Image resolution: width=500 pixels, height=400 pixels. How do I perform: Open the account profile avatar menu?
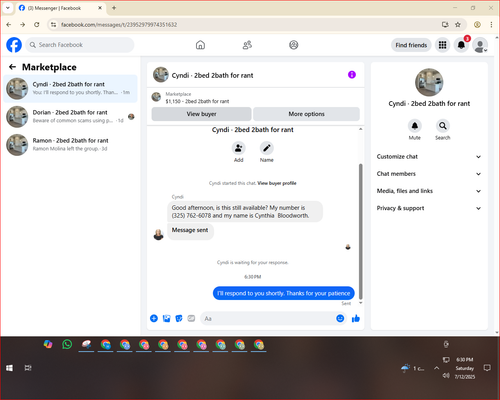[x=480, y=46]
